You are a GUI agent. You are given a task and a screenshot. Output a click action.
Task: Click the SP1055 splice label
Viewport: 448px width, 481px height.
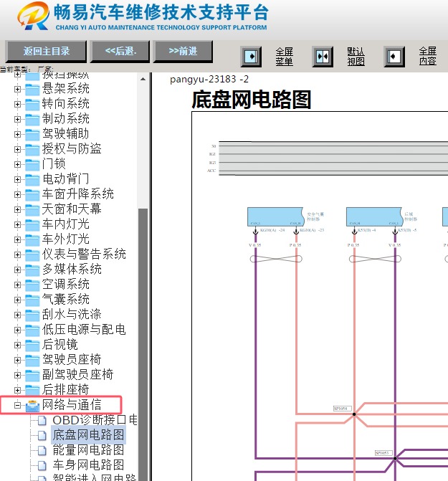[x=383, y=453]
